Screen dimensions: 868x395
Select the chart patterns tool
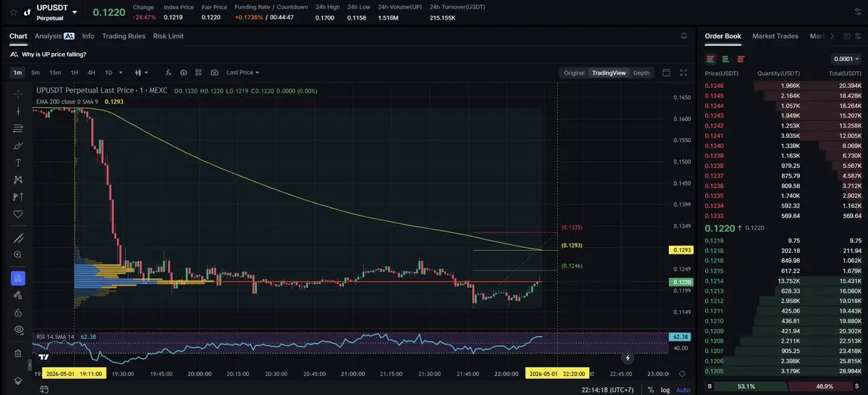coord(17,180)
